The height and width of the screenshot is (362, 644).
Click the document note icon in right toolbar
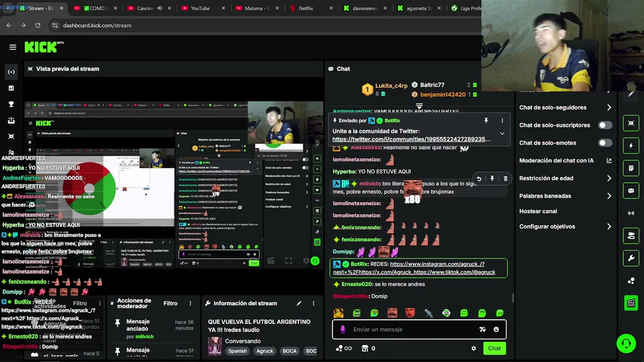point(631,168)
